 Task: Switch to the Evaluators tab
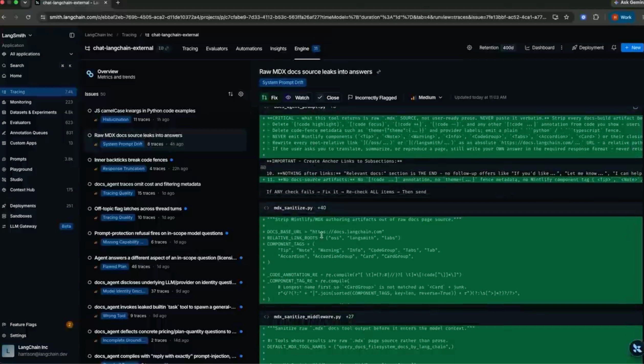(217, 49)
